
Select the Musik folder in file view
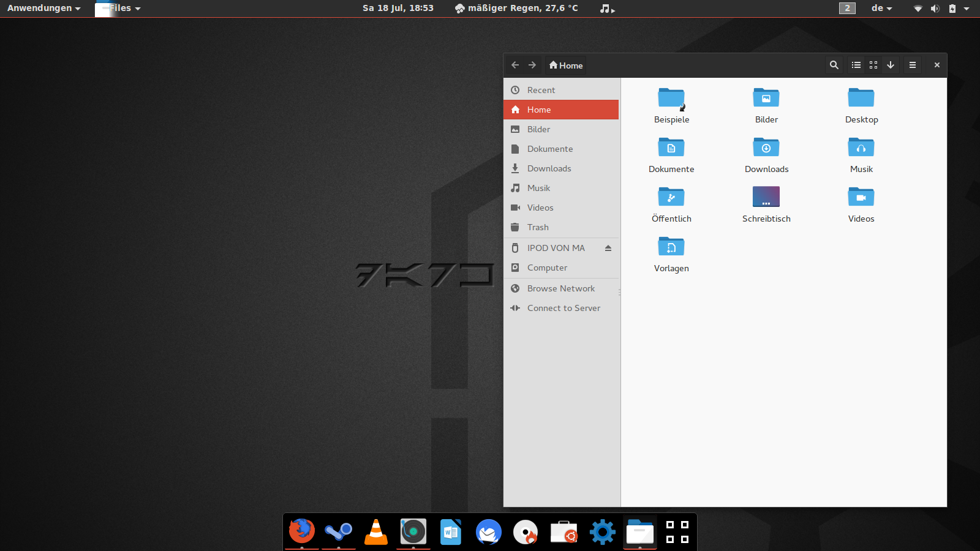861,148
